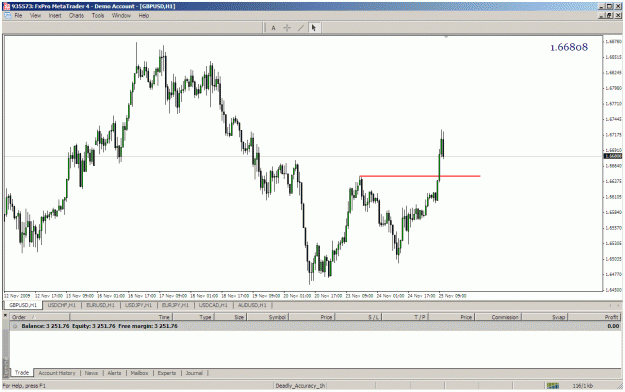This screenshot has height=392, width=625.
Task: Open the Help menu
Action: click(x=144, y=16)
